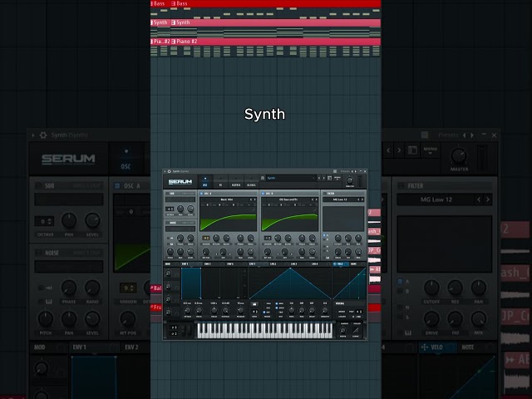Viewport: 532px width, 399px height.
Task: Open plugin options arrow left of gear
Action: tap(165, 171)
